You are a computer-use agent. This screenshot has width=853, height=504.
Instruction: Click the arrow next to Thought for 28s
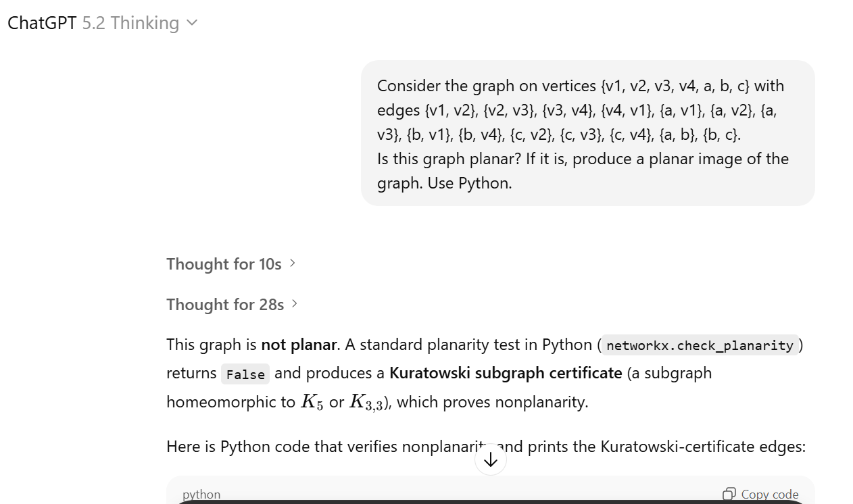coord(293,304)
